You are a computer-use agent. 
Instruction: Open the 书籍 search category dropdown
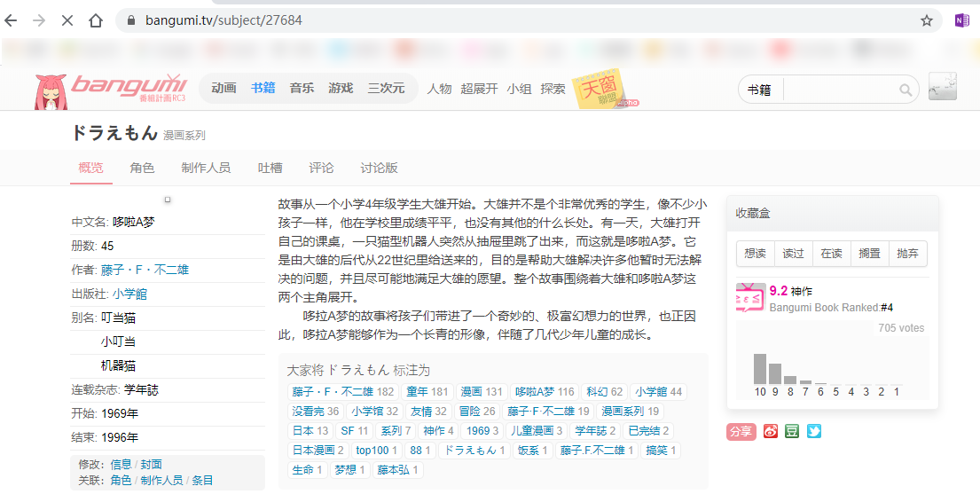759,90
